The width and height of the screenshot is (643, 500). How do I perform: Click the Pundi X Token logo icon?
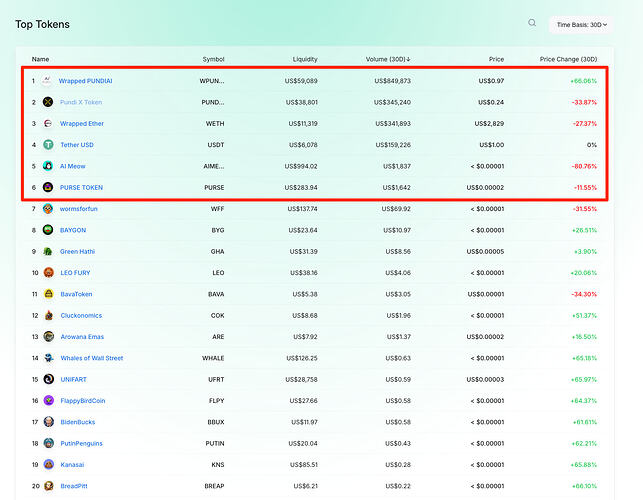[x=47, y=102]
